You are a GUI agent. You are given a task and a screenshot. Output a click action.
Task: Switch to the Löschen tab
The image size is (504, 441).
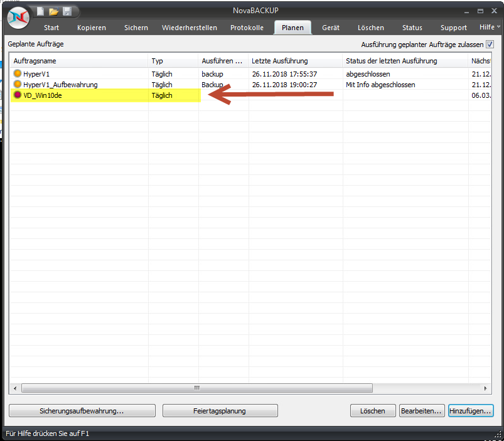371,28
